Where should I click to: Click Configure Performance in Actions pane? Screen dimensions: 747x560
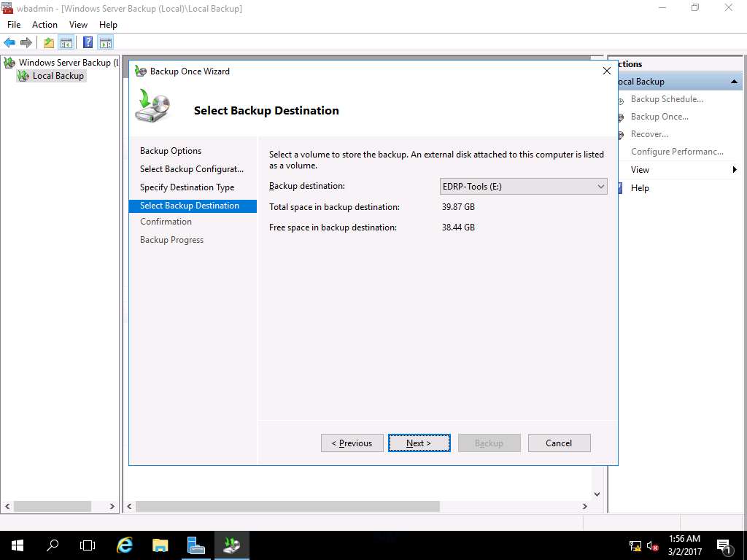click(x=677, y=152)
